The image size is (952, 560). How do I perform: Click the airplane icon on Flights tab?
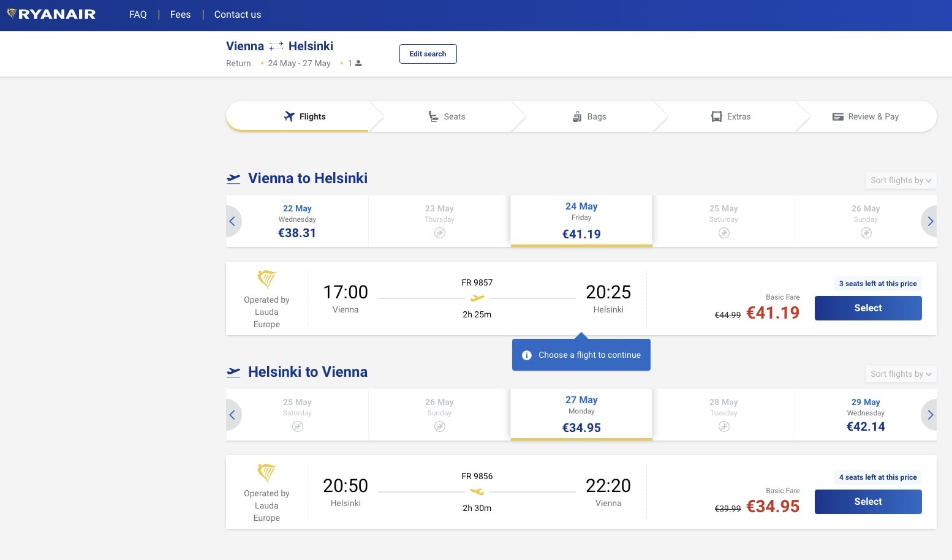coord(289,116)
